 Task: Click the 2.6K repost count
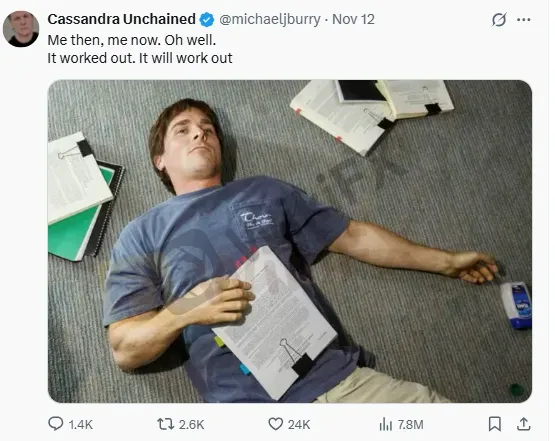(x=191, y=424)
